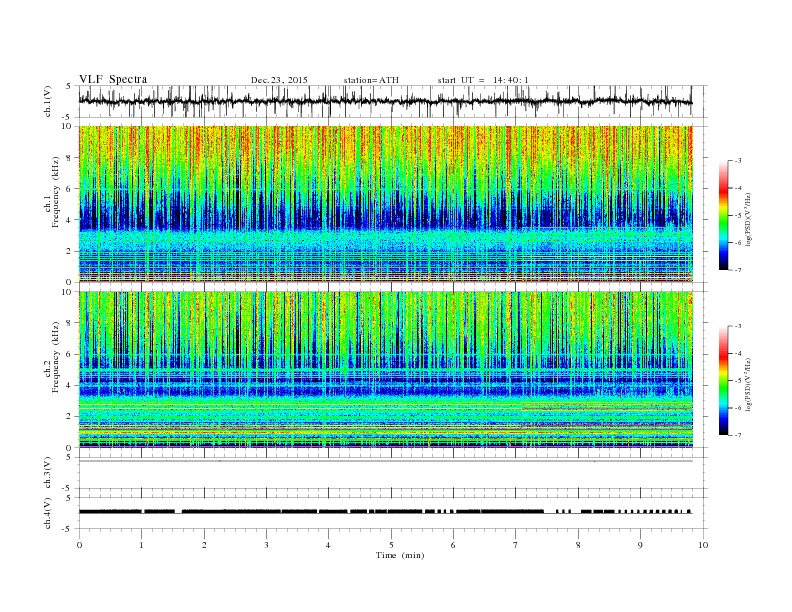Image resolution: width=792 pixels, height=612 pixels.
Task: Click the ch.1 "Frequency (kHz)" axis label
Action: [x=56, y=192]
